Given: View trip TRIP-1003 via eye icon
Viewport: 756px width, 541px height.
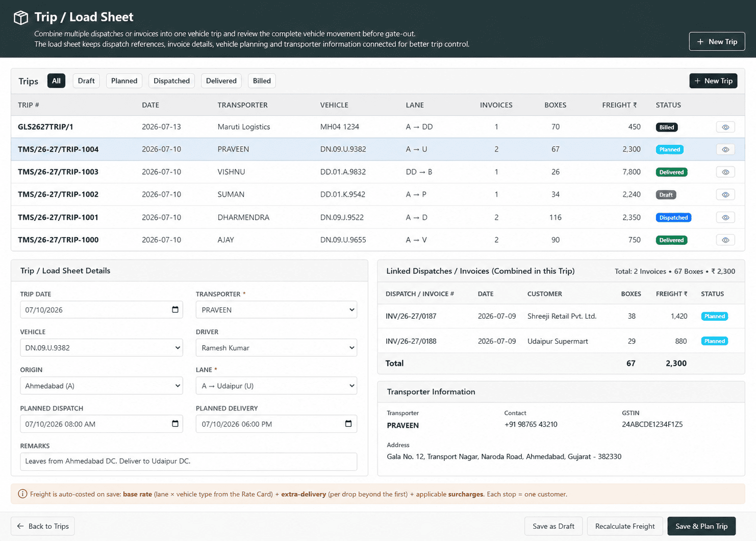Looking at the screenshot, I should (x=725, y=172).
